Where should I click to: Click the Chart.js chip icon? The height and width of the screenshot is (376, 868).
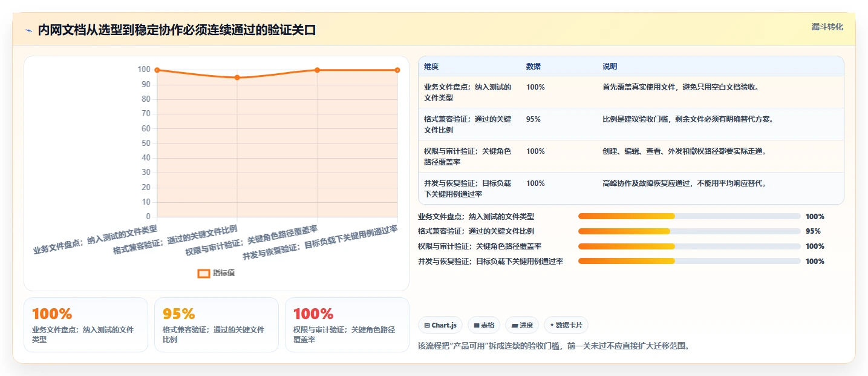pos(427,325)
